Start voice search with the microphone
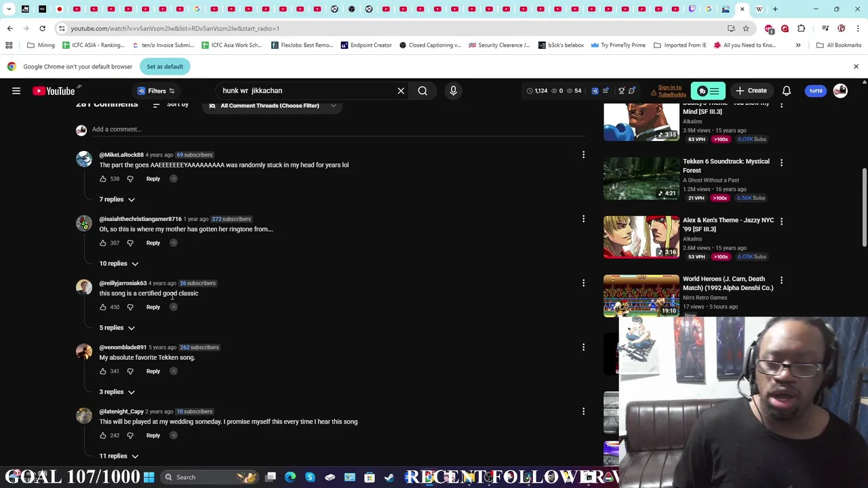This screenshot has width=868, height=488. pos(454,91)
